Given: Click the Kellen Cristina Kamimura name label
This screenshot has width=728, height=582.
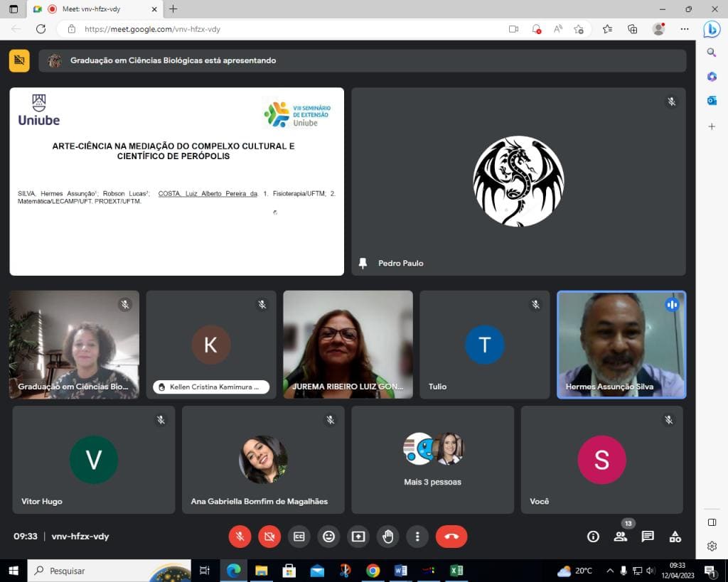Looking at the screenshot, I should pyautogui.click(x=211, y=387).
